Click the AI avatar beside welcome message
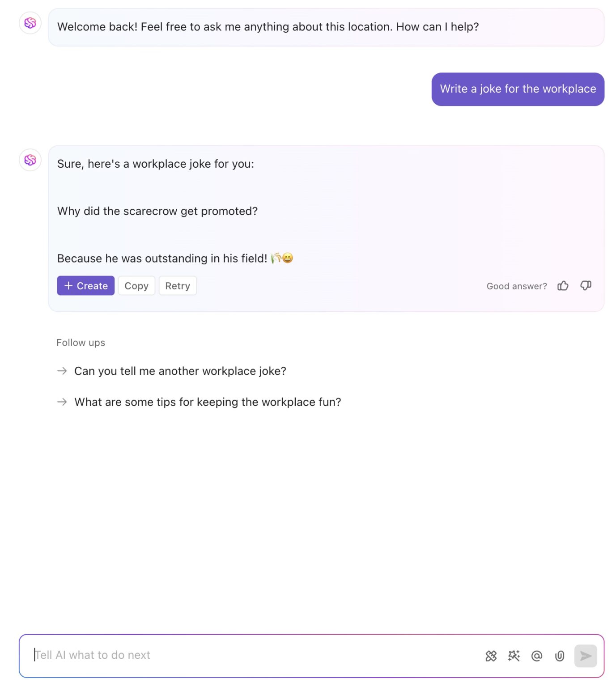The width and height of the screenshot is (616, 687). [x=30, y=23]
